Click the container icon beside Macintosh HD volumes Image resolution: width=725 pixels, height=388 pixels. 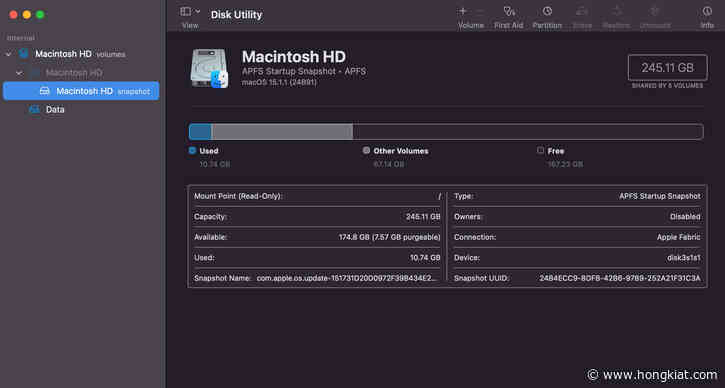pos(24,54)
